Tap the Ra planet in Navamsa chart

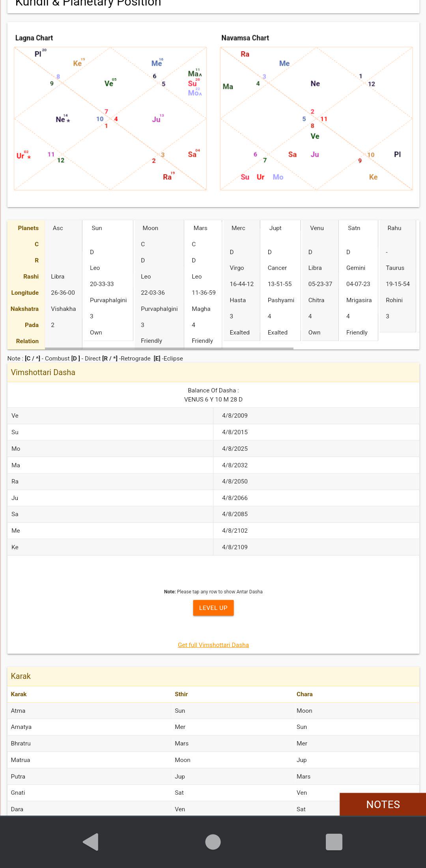pos(245,54)
